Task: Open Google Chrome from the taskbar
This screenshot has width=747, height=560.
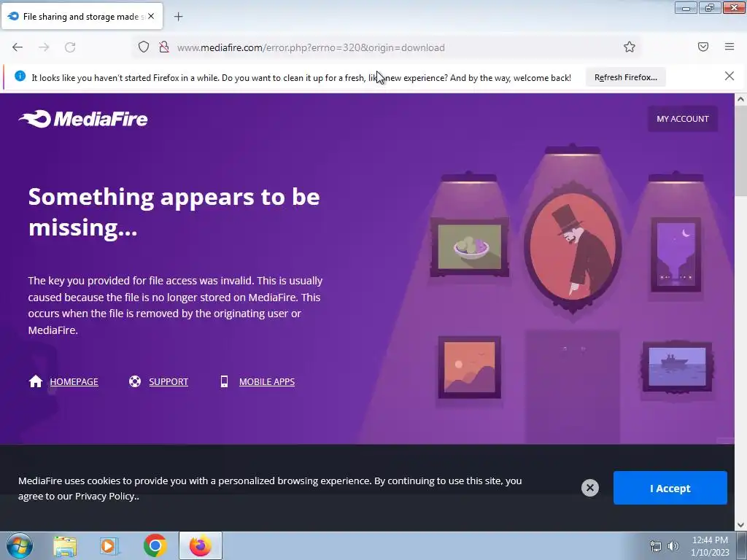Action: point(155,545)
